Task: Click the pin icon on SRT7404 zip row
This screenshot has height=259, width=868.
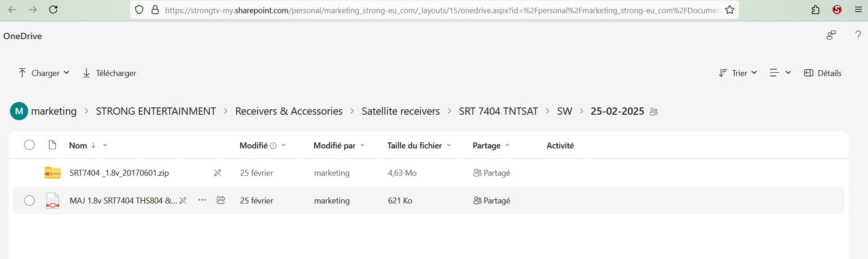Action: pyautogui.click(x=217, y=173)
